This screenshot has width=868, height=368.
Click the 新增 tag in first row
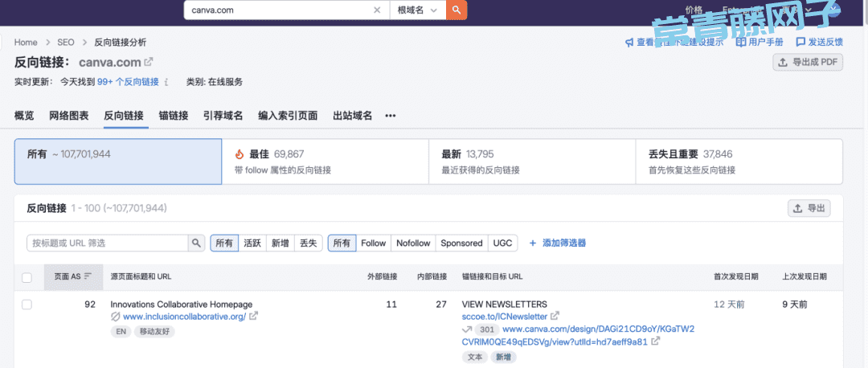[503, 357]
